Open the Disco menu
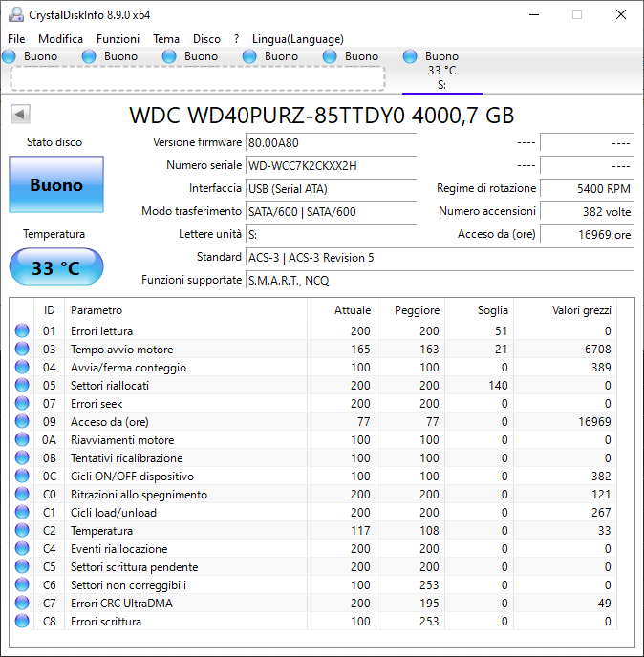This screenshot has height=657, width=644. (x=206, y=39)
